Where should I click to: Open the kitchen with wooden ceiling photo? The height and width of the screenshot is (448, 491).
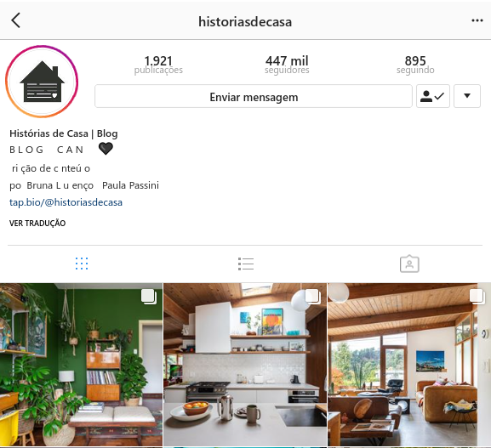245,365
